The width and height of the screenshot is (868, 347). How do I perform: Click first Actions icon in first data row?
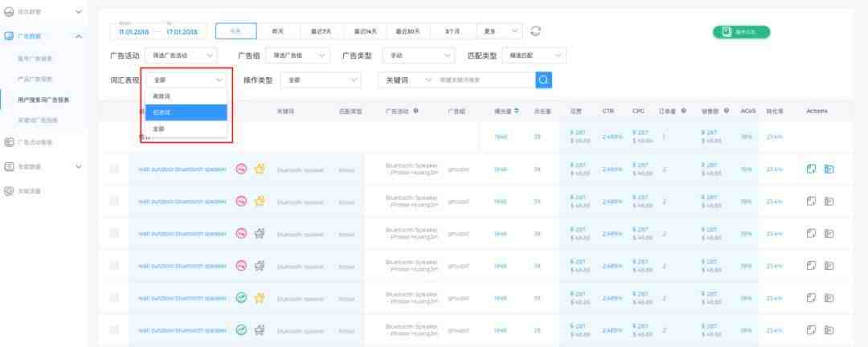812,169
